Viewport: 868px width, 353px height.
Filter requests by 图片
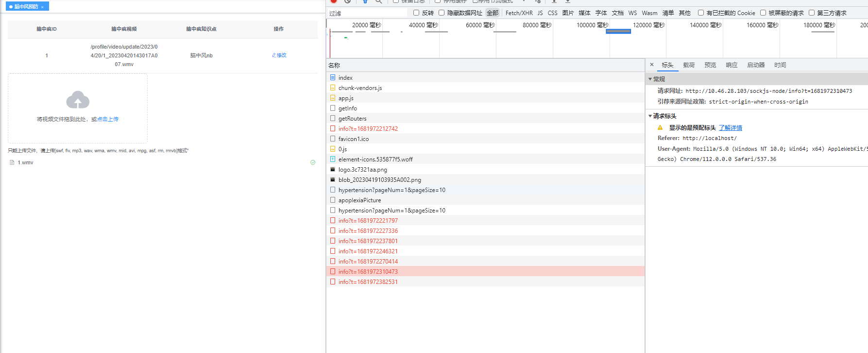(x=568, y=13)
